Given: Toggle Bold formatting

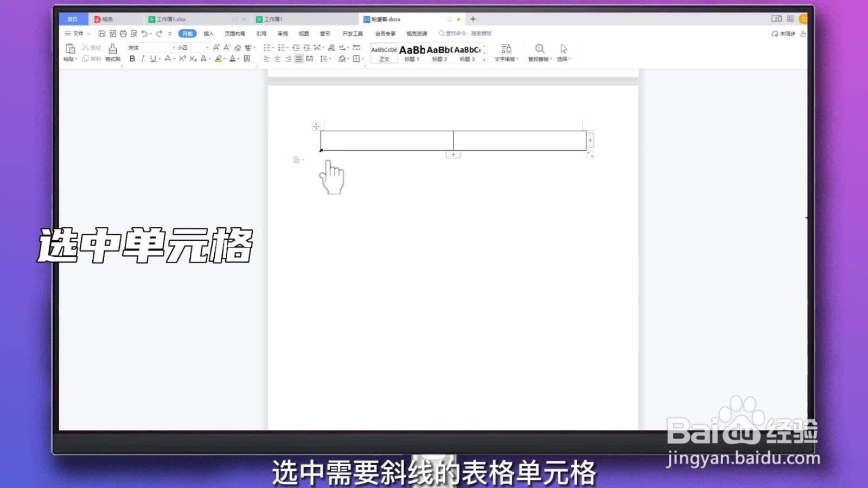Looking at the screenshot, I should 132,59.
